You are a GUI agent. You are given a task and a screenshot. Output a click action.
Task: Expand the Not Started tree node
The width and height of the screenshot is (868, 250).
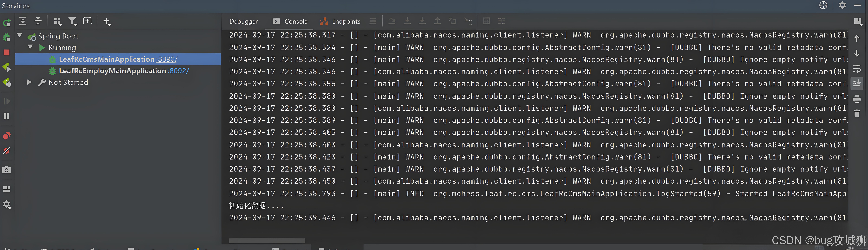pos(30,82)
